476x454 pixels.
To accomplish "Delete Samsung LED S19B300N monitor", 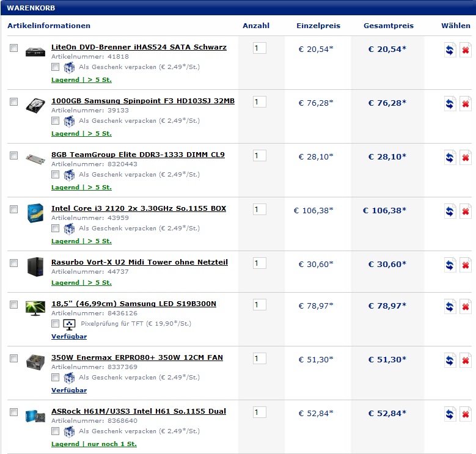I will click(466, 307).
